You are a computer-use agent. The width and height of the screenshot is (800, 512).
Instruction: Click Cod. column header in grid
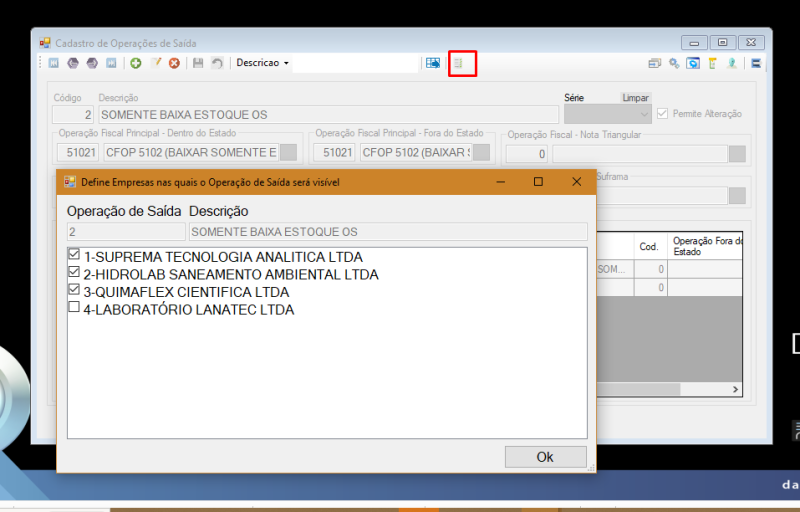pos(651,246)
